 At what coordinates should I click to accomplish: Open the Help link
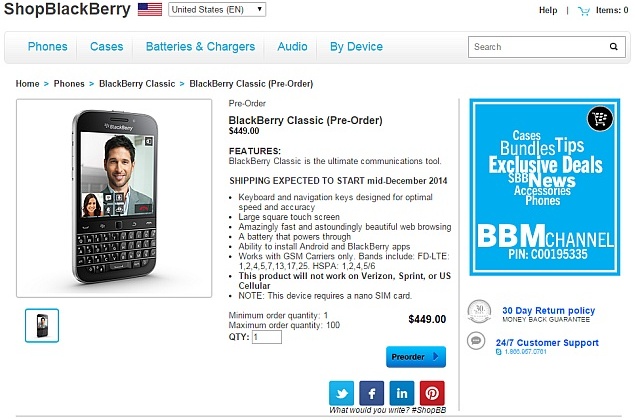pos(548,11)
